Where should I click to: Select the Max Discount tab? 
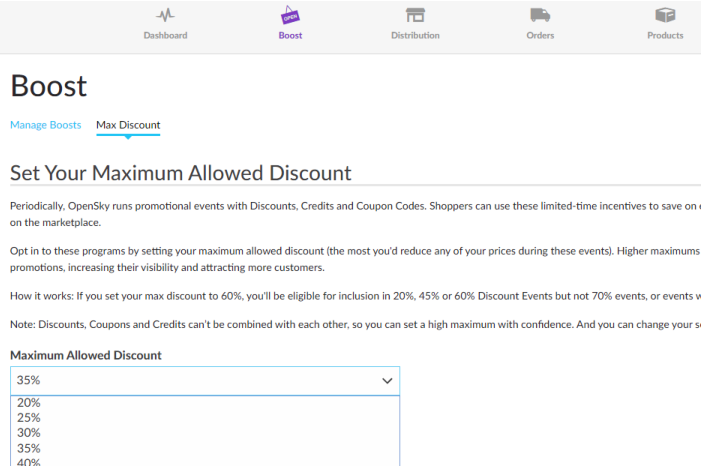tap(128, 125)
